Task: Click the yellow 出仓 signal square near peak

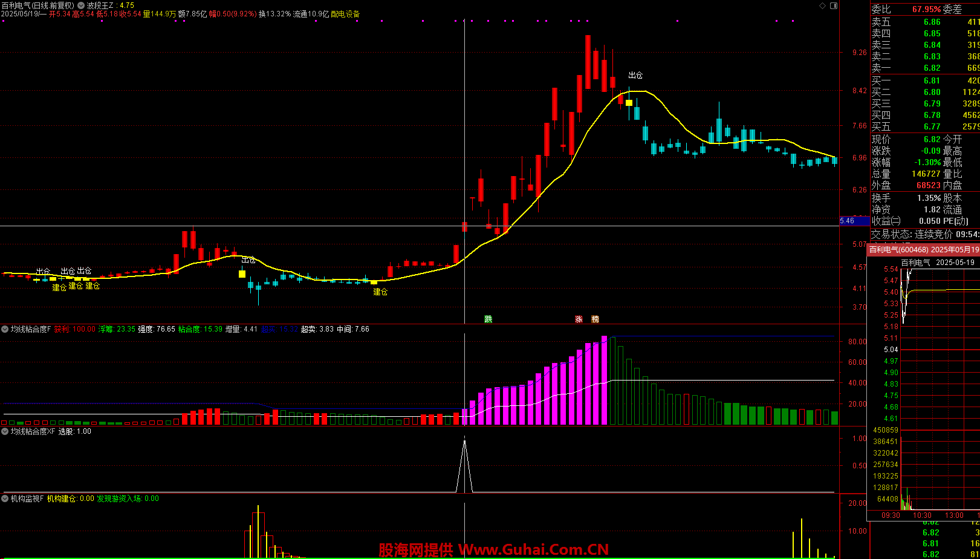Action: click(629, 103)
